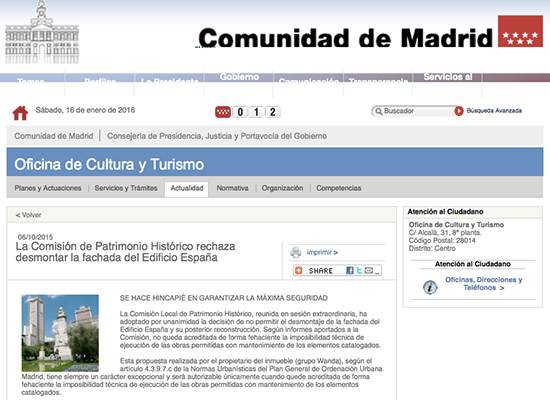Open the orange SHARE plus icon
The width and height of the screenshot is (550, 400).
point(299,270)
